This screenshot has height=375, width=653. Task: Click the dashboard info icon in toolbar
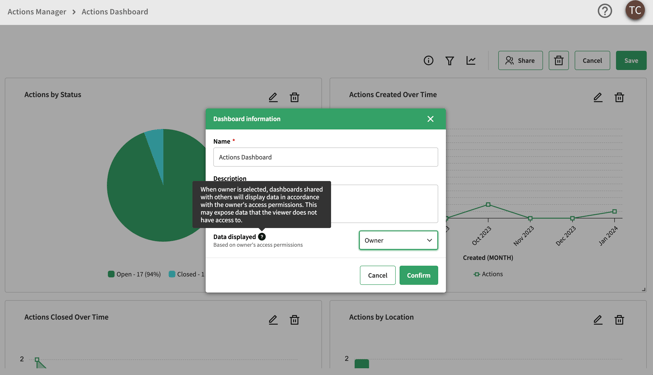428,60
